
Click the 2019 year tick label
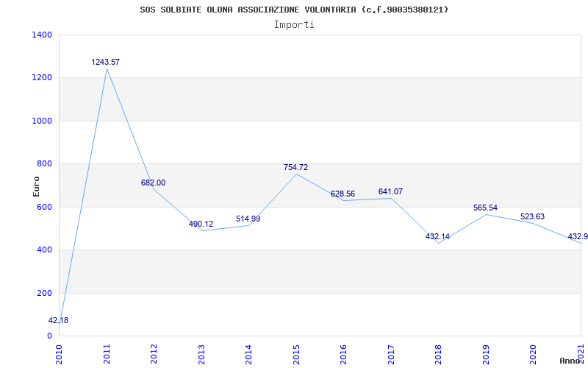pyautogui.click(x=486, y=354)
